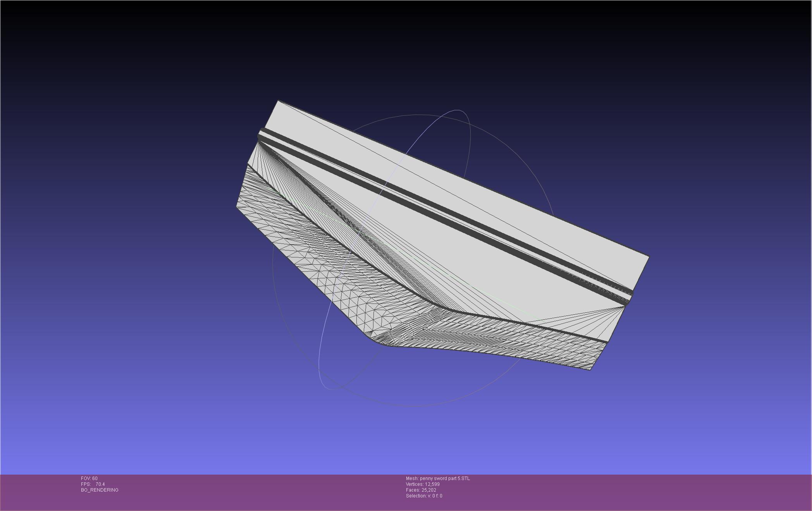Click the FOV: 60 readout
The height and width of the screenshot is (511, 812).
point(89,478)
